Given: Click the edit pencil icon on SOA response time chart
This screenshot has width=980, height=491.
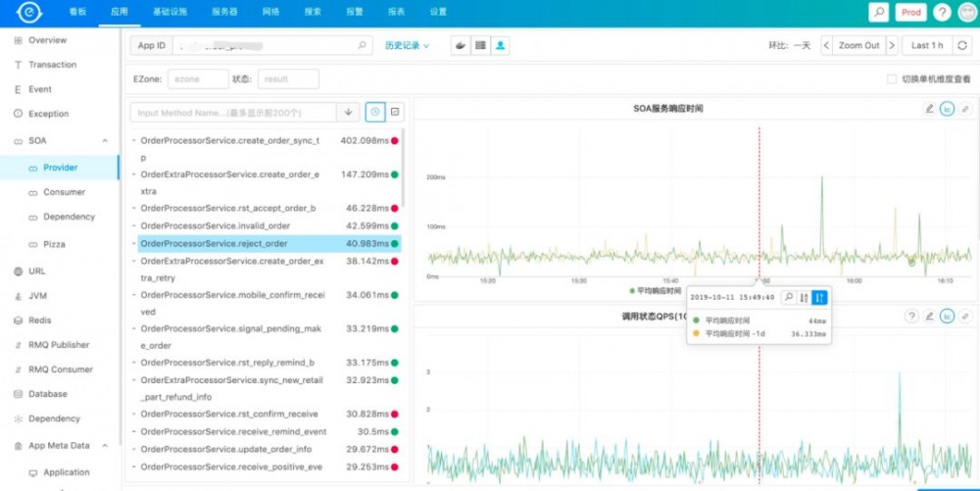Looking at the screenshot, I should 929,109.
